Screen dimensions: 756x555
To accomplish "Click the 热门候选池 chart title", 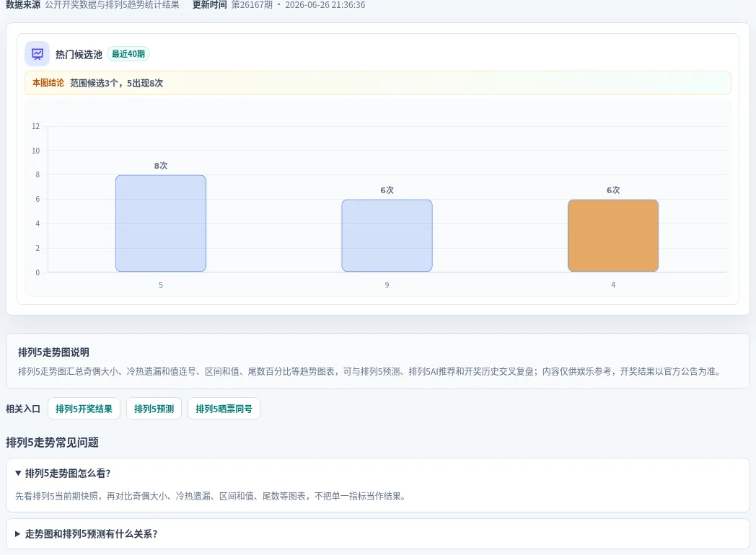I will tap(79, 54).
